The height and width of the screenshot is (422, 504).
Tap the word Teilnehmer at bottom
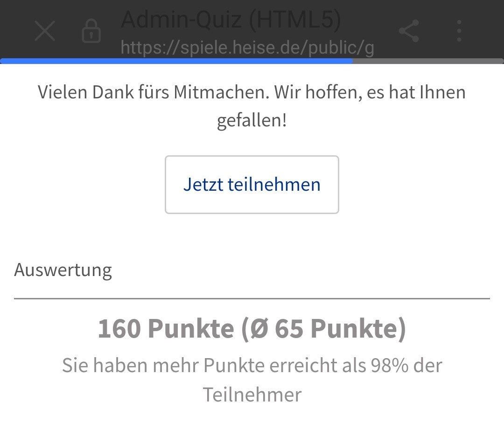pyautogui.click(x=252, y=395)
